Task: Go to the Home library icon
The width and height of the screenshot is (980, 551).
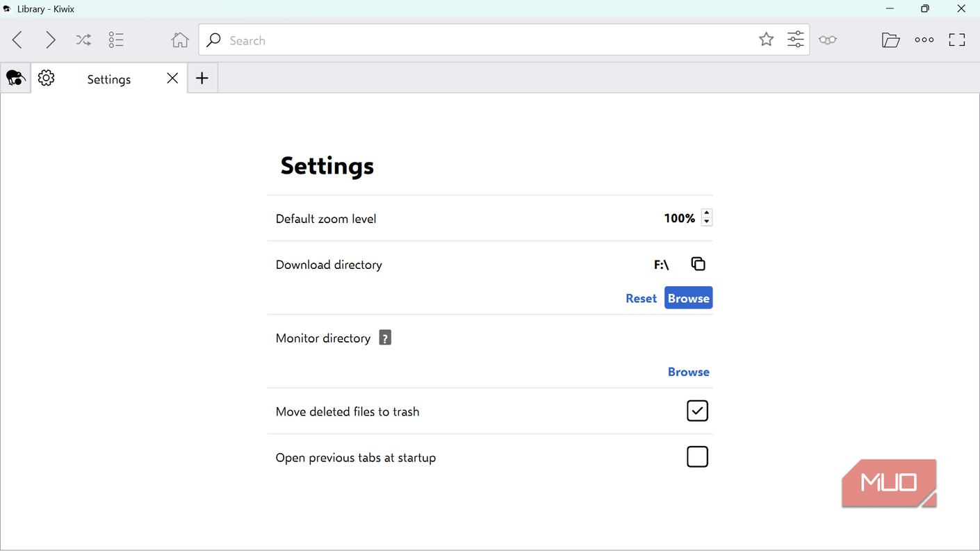Action: pos(180,40)
